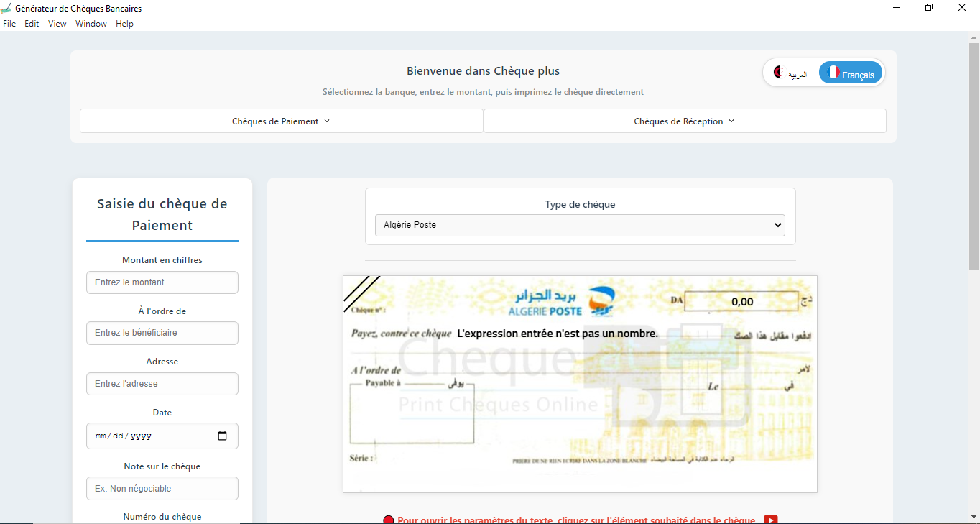Click the À l'ordre de beneficiary field
This screenshot has height=524, width=980.
(x=162, y=333)
